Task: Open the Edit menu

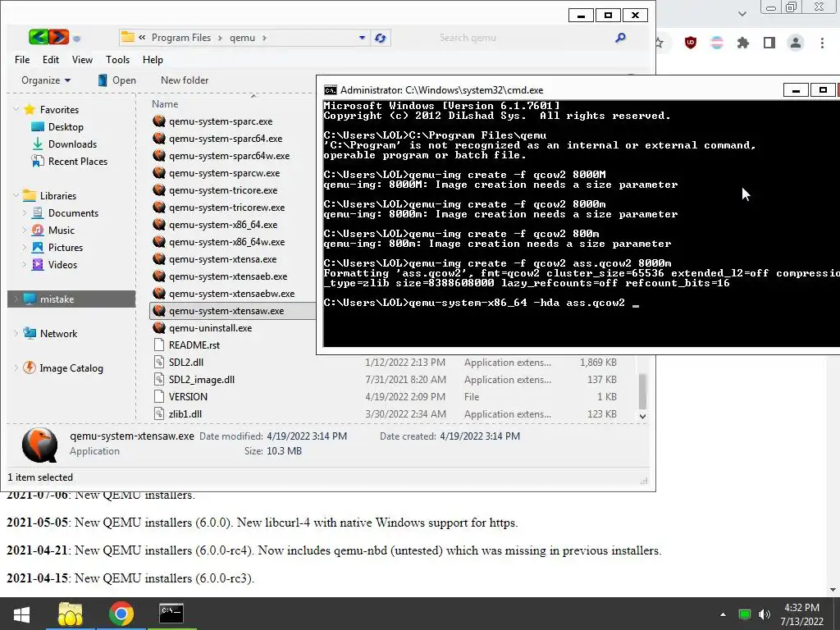Action: pos(51,59)
